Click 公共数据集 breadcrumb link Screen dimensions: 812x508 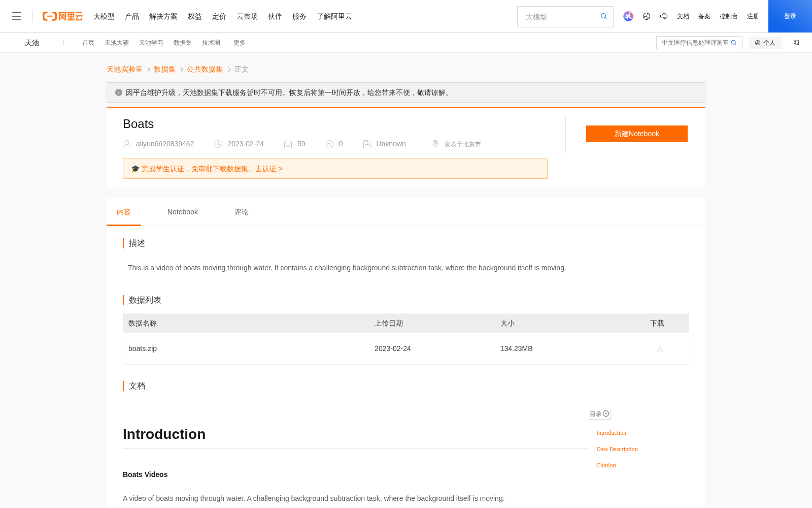pyautogui.click(x=205, y=69)
